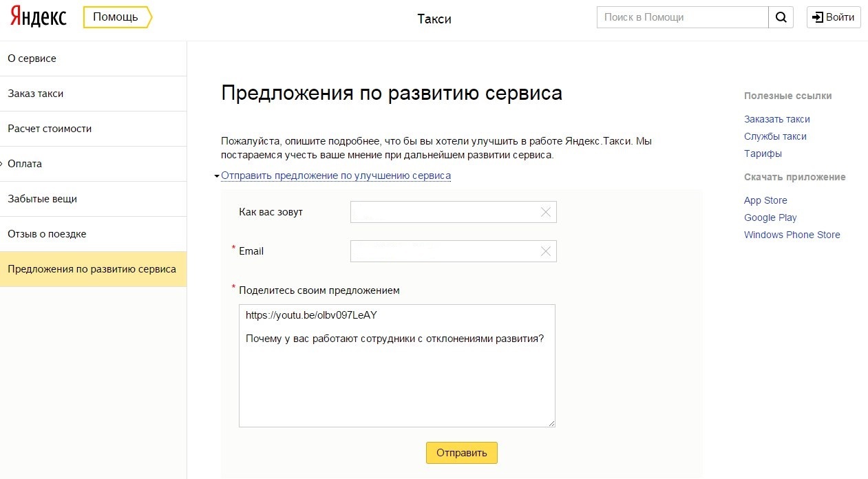Image resolution: width=868 pixels, height=479 pixels.
Task: Click the Предложения по развитию сервиса heading
Action: (392, 94)
